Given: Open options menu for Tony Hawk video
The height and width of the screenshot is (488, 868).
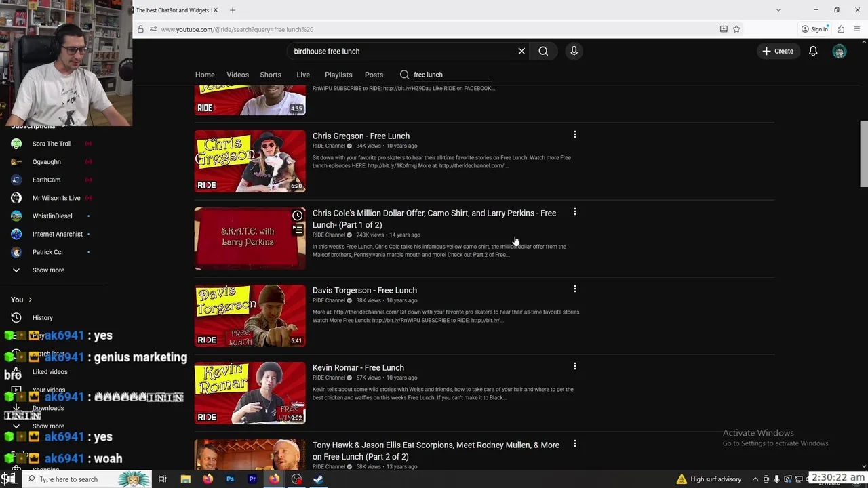Looking at the screenshot, I should 574,444.
